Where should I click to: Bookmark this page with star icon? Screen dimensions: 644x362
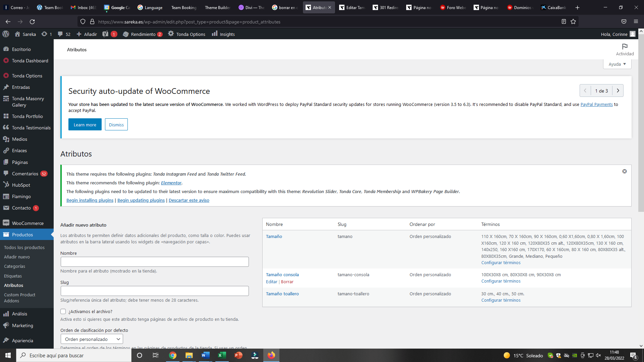tap(573, 22)
